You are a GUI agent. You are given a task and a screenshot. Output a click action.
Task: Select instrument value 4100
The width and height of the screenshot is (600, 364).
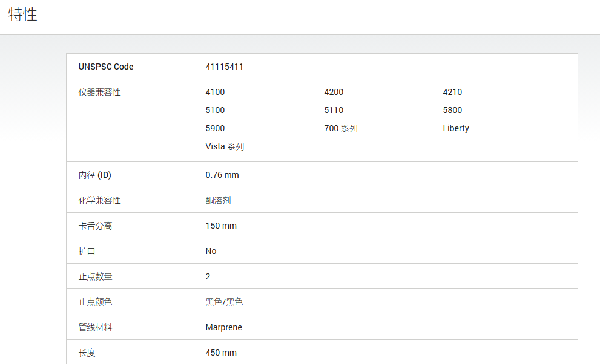coord(215,92)
